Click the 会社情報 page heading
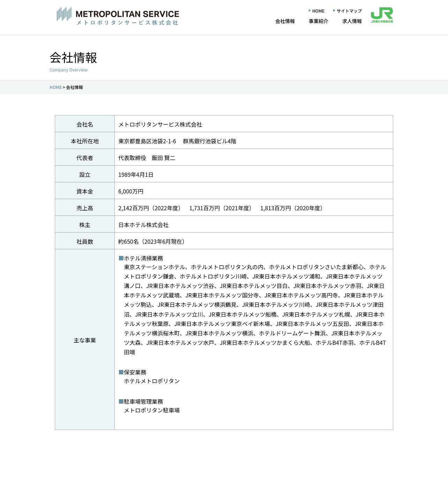Image resolution: width=448 pixels, height=478 pixels. click(x=73, y=58)
